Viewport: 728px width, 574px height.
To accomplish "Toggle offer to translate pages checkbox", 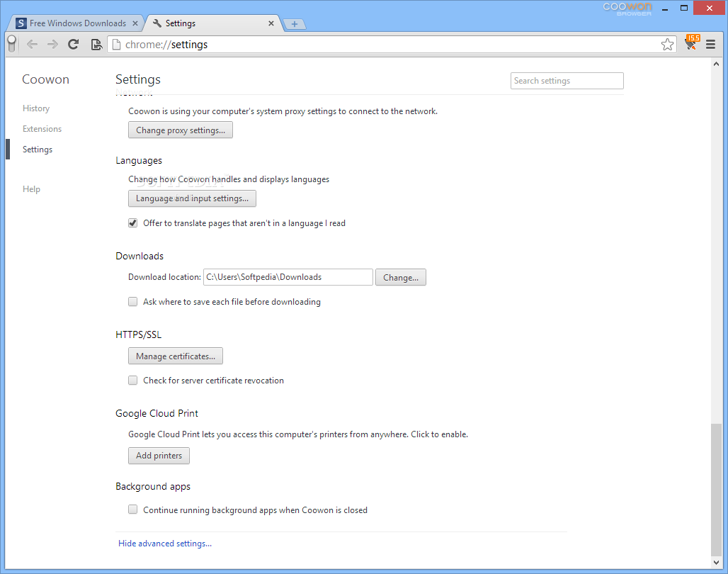I will [x=133, y=223].
